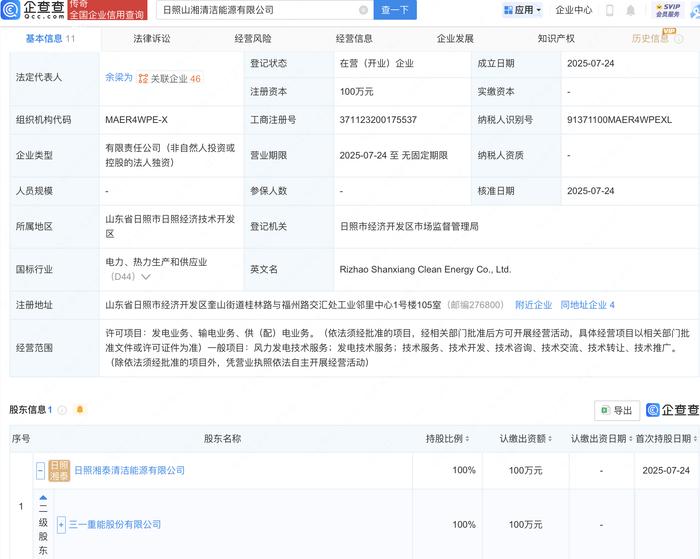Click info icon beside shareholder info heading
700x559 pixels.
point(62,409)
